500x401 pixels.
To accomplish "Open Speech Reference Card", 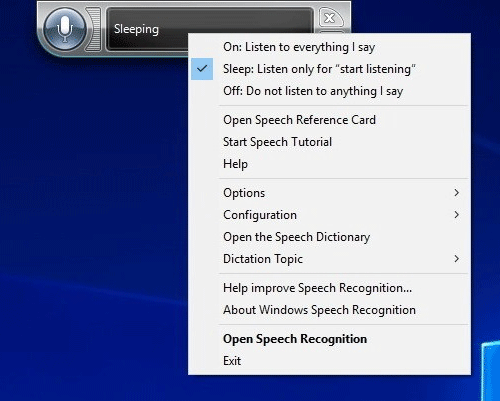I will point(329,120).
